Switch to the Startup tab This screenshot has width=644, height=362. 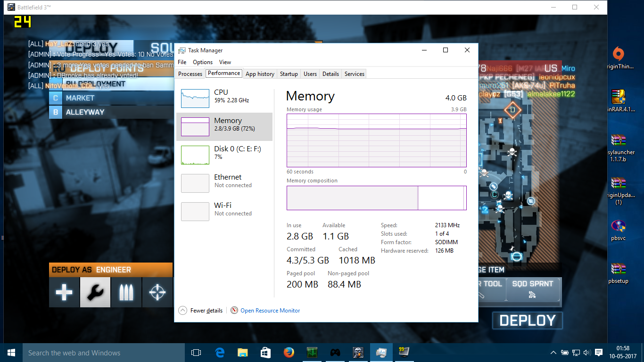[289, 74]
